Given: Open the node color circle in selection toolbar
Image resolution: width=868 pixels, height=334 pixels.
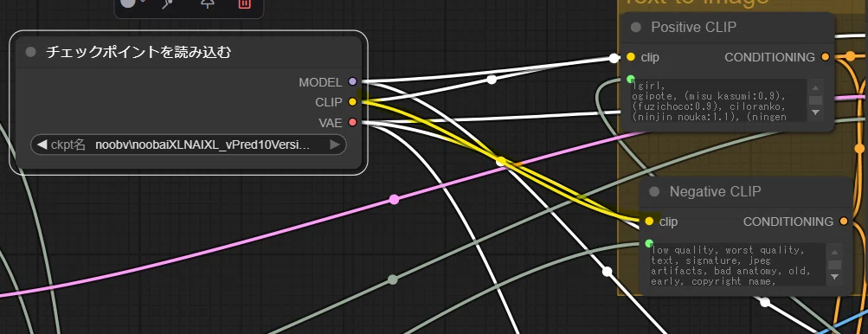Looking at the screenshot, I should [x=127, y=3].
